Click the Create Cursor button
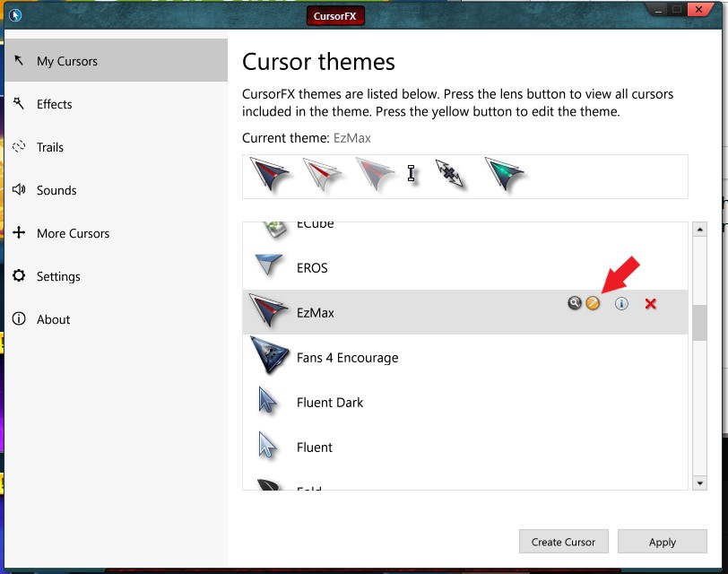Image resolution: width=728 pixels, height=574 pixels. click(x=564, y=542)
